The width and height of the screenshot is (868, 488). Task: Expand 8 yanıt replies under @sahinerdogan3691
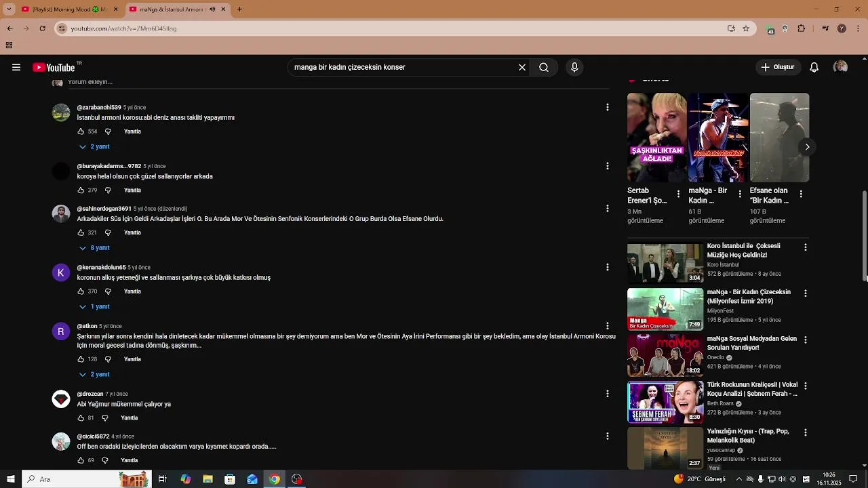[x=94, y=248]
